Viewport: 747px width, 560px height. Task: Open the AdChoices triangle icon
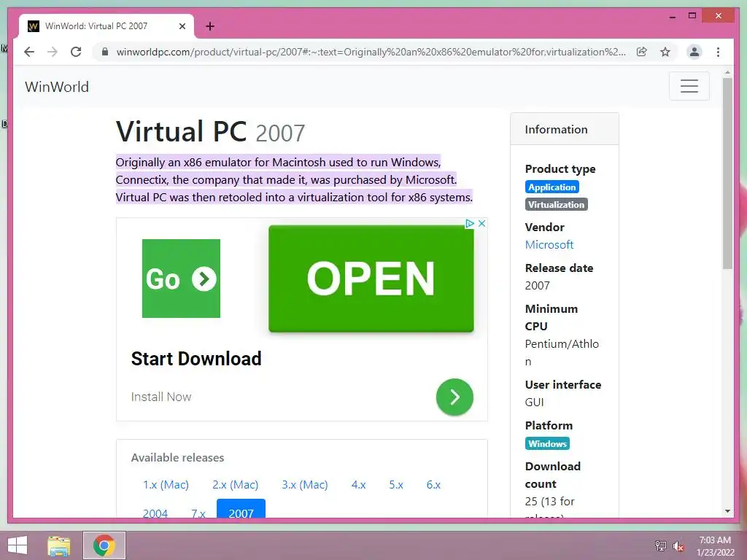469,223
